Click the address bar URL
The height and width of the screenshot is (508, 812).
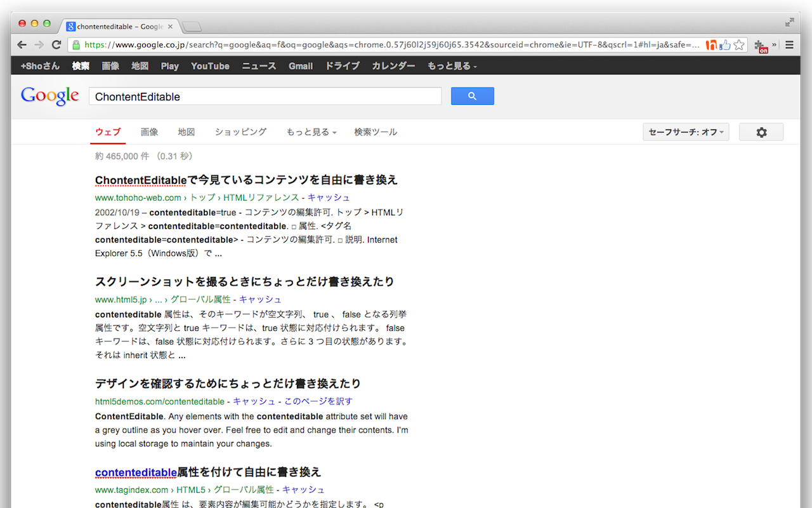[x=392, y=45]
